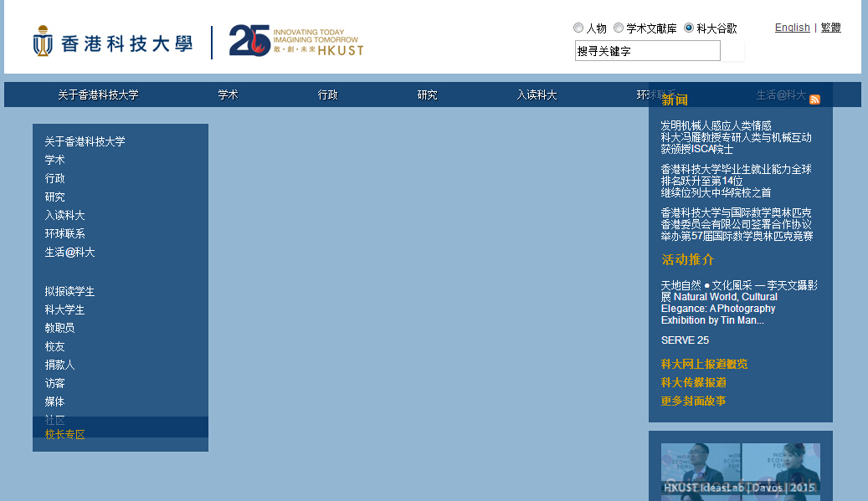Open 入读科大 in top navigation bar

[537, 95]
